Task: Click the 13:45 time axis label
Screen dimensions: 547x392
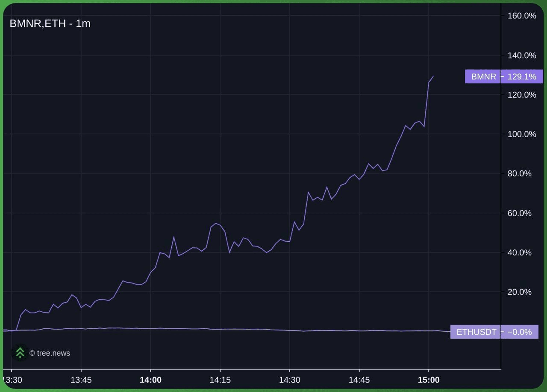Action: 81,380
